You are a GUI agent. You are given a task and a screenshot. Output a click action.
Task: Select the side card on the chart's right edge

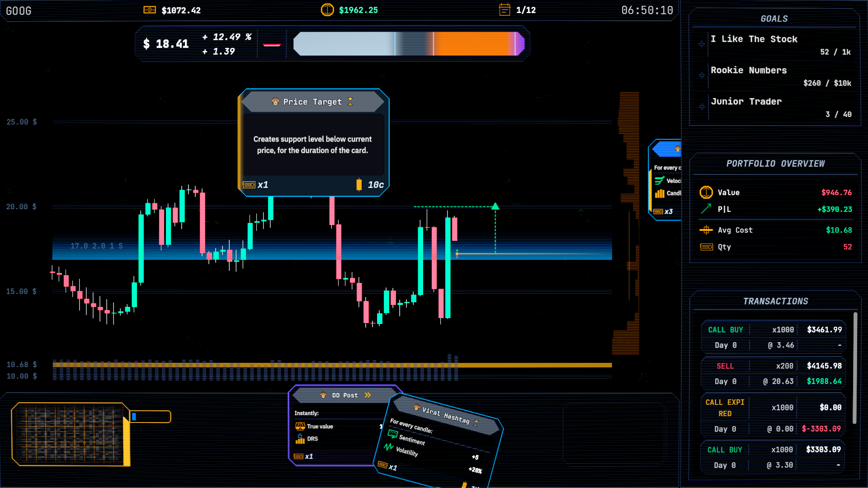coord(665,180)
